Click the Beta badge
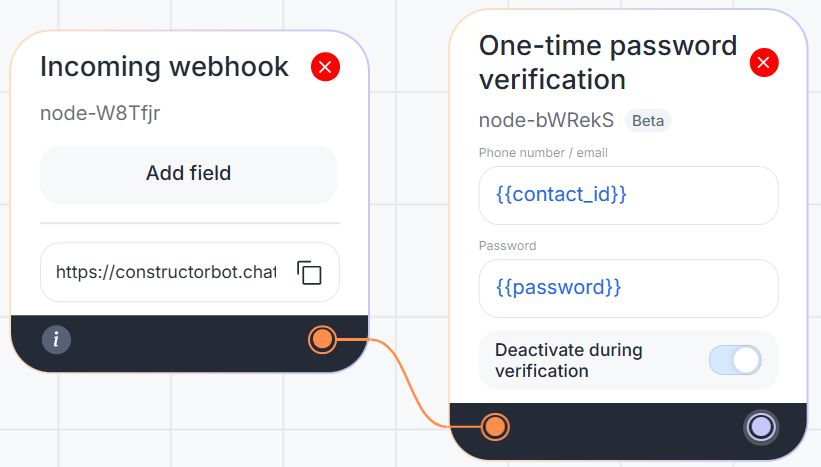This screenshot has width=821, height=467. pos(648,121)
